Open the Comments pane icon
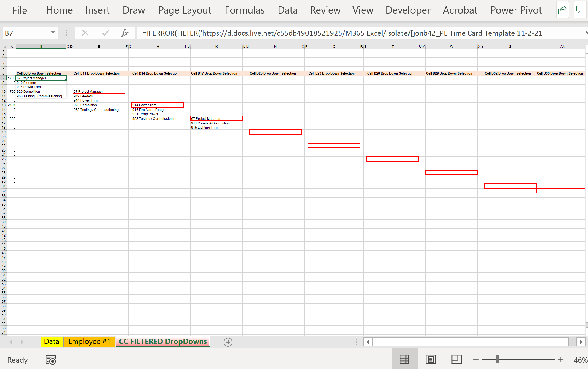This screenshot has height=369, width=588. 580,10
